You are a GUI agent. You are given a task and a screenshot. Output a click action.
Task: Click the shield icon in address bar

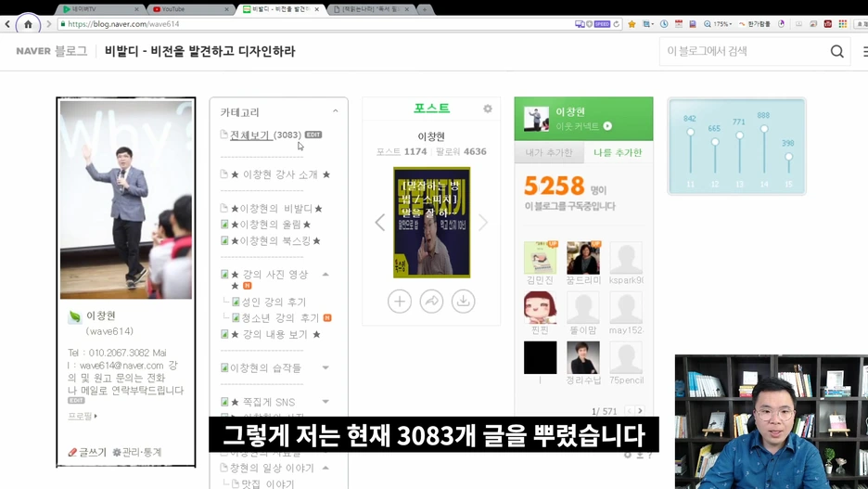pyautogui.click(x=589, y=24)
